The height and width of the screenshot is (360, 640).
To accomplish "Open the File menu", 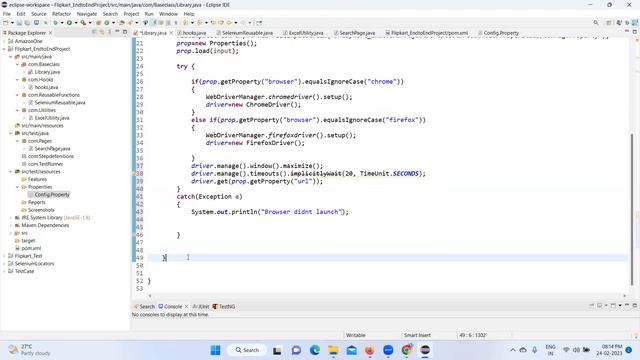I will [7, 13].
